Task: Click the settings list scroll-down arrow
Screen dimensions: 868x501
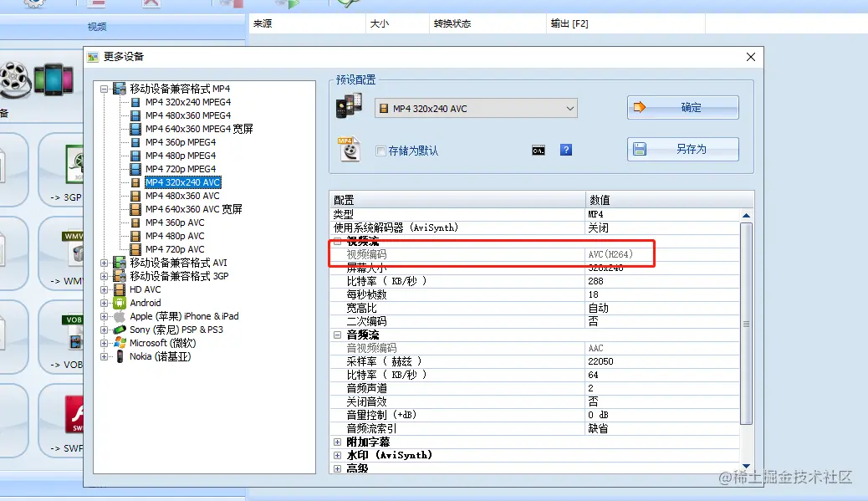Action: (746, 466)
